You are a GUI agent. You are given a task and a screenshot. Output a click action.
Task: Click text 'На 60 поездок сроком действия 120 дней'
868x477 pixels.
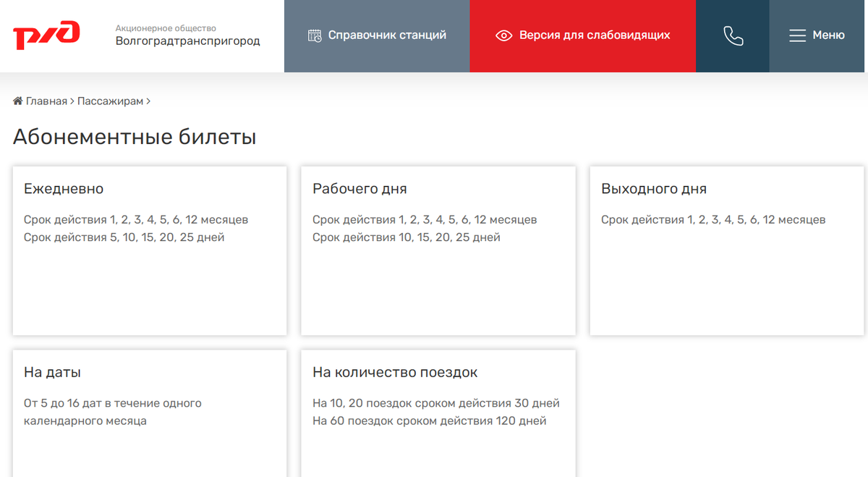click(x=430, y=421)
